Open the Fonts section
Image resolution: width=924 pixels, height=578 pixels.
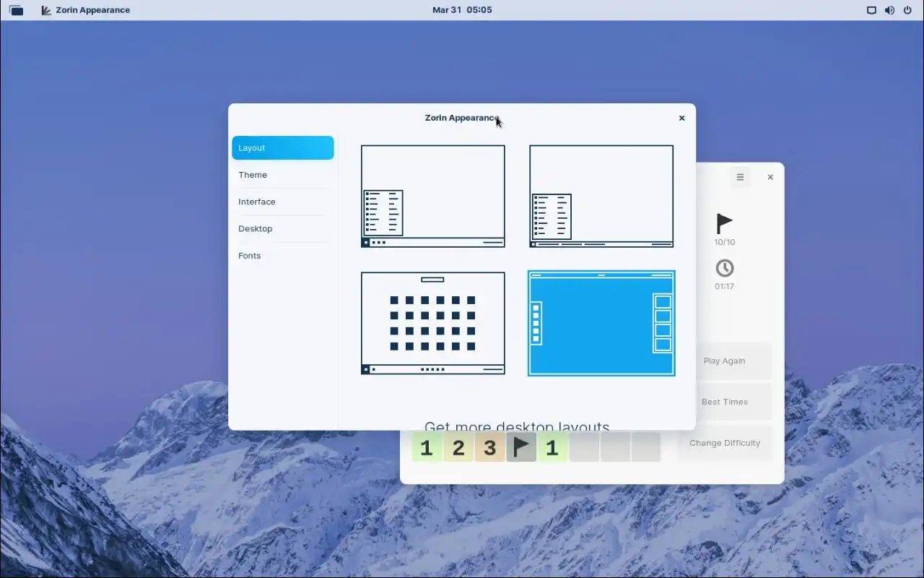[282, 255]
